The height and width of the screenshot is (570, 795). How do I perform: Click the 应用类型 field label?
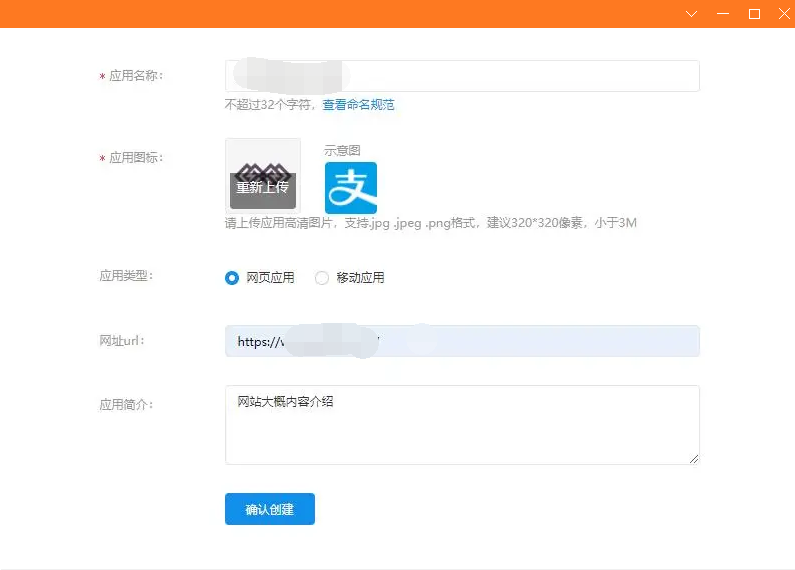click(x=126, y=276)
